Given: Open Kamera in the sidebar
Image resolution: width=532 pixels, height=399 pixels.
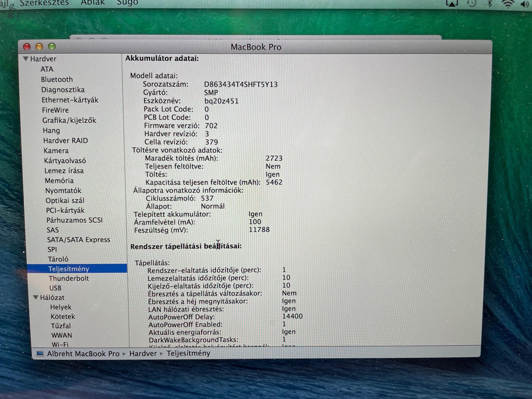Looking at the screenshot, I should click(56, 150).
